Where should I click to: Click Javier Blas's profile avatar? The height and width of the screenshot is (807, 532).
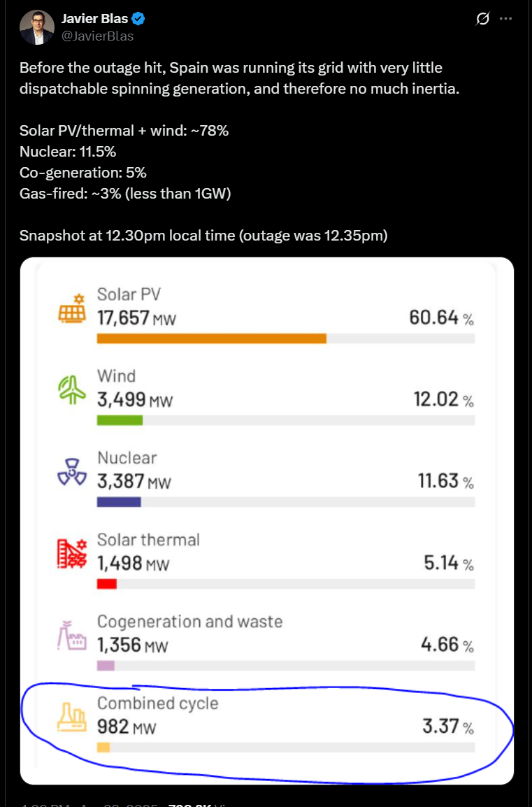coord(36,27)
